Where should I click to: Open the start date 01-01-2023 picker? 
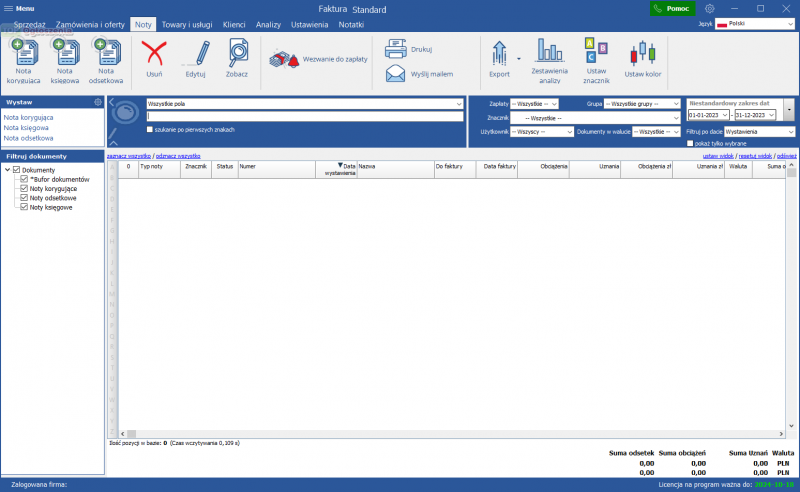pos(724,115)
